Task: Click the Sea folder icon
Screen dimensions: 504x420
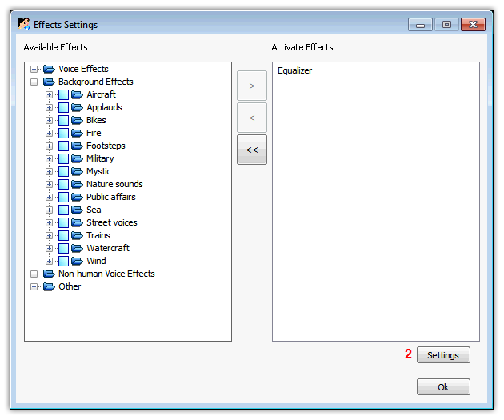Action: pos(77,210)
